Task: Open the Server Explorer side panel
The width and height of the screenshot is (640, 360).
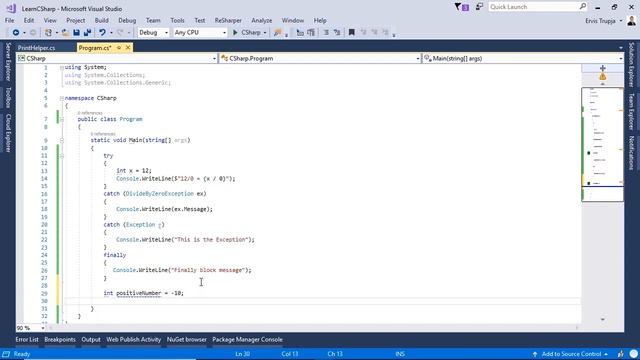Action: pyautogui.click(x=7, y=62)
